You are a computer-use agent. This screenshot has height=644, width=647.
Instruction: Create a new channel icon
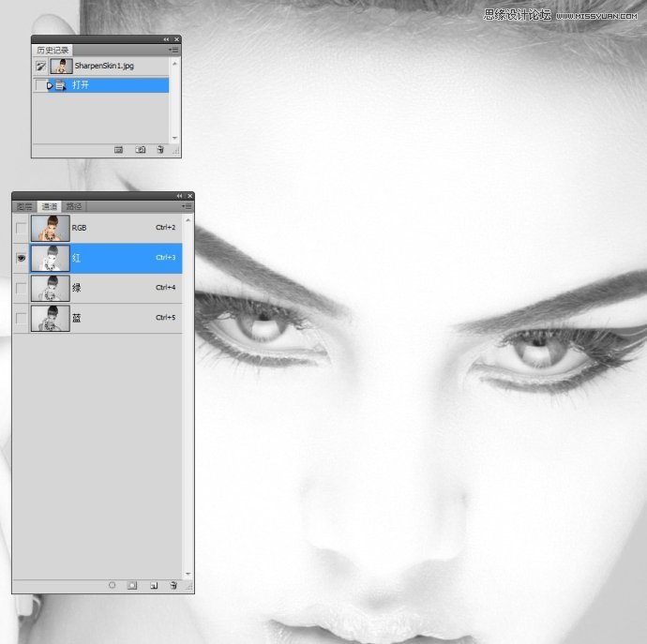(x=154, y=586)
